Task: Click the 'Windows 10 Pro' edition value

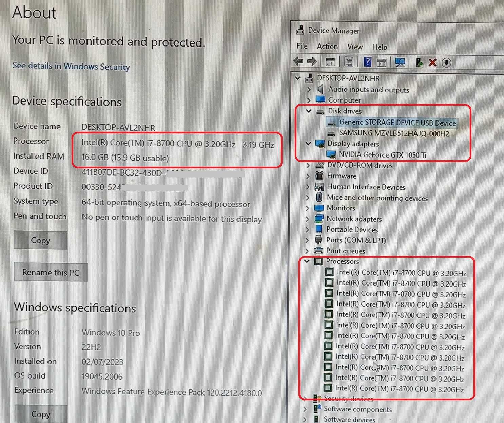Action: pyautogui.click(x=111, y=333)
